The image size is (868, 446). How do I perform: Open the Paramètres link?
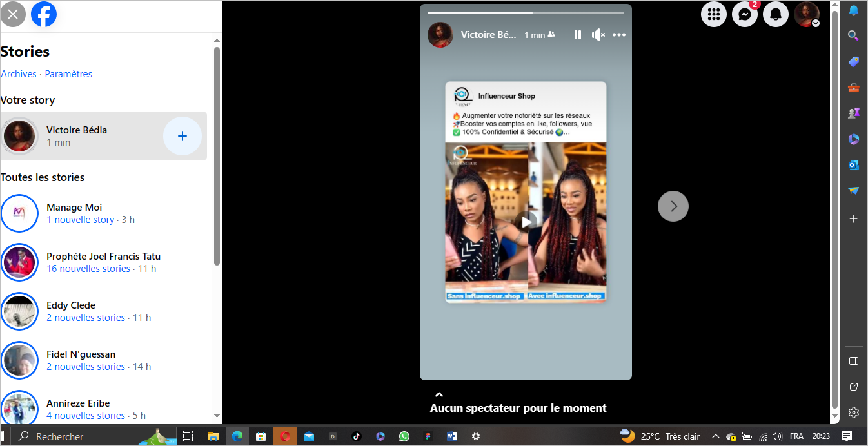coord(68,74)
